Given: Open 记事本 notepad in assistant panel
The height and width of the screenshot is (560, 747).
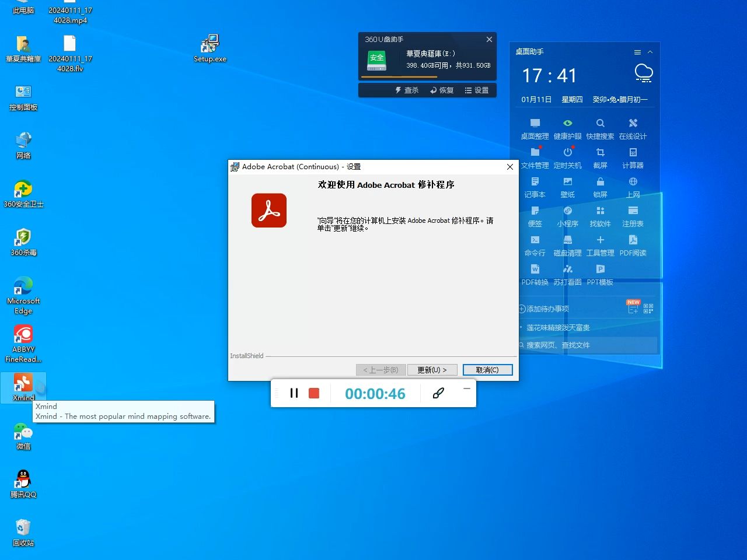Looking at the screenshot, I should click(x=535, y=187).
